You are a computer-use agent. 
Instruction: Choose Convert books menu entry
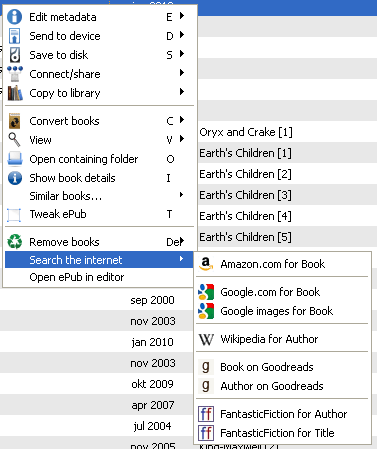click(x=99, y=121)
